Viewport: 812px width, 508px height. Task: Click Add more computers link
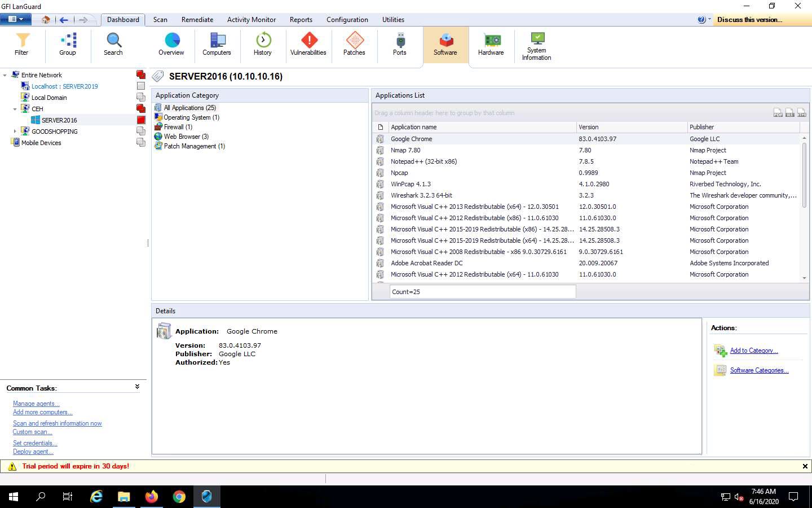[x=43, y=412]
